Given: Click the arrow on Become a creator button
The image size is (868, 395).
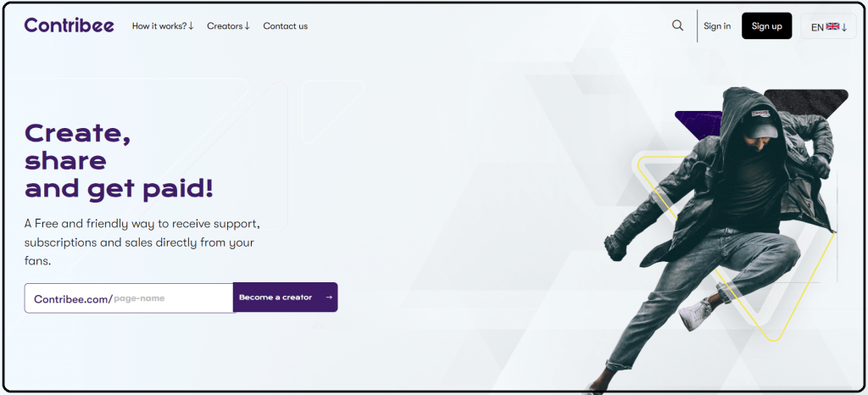Looking at the screenshot, I should coord(329,298).
